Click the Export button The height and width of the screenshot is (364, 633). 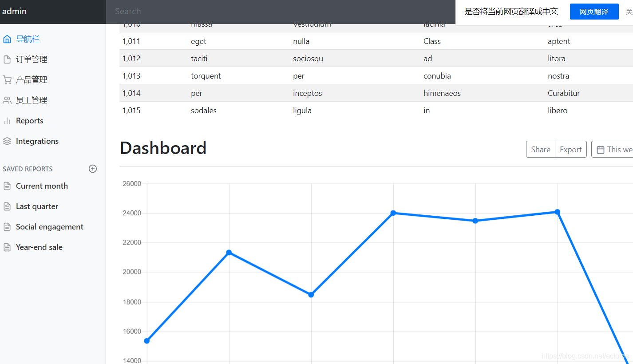click(571, 150)
